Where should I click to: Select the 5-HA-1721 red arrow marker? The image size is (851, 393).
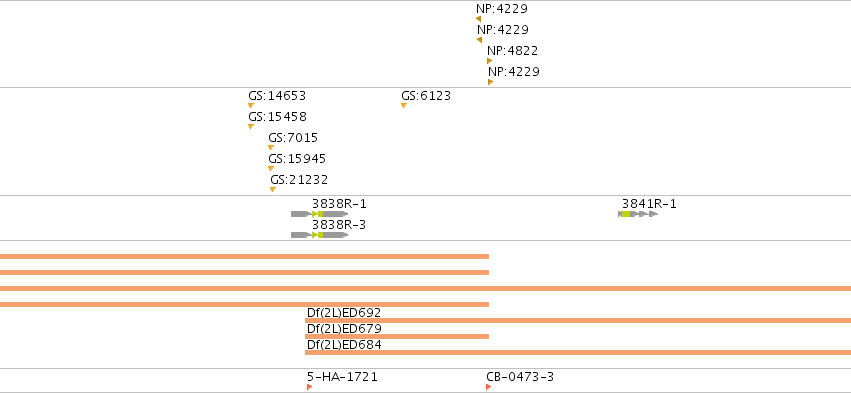pyautogui.click(x=309, y=387)
